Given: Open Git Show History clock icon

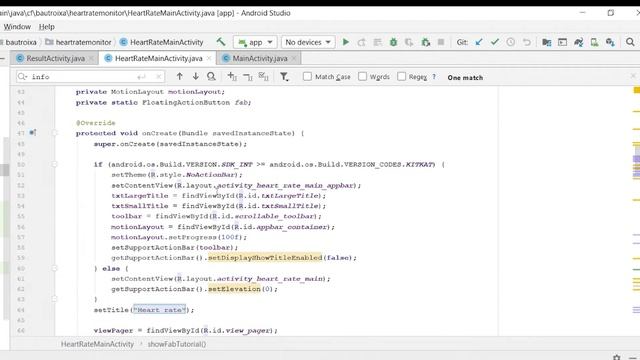Looking at the screenshot, I should pos(511,42).
